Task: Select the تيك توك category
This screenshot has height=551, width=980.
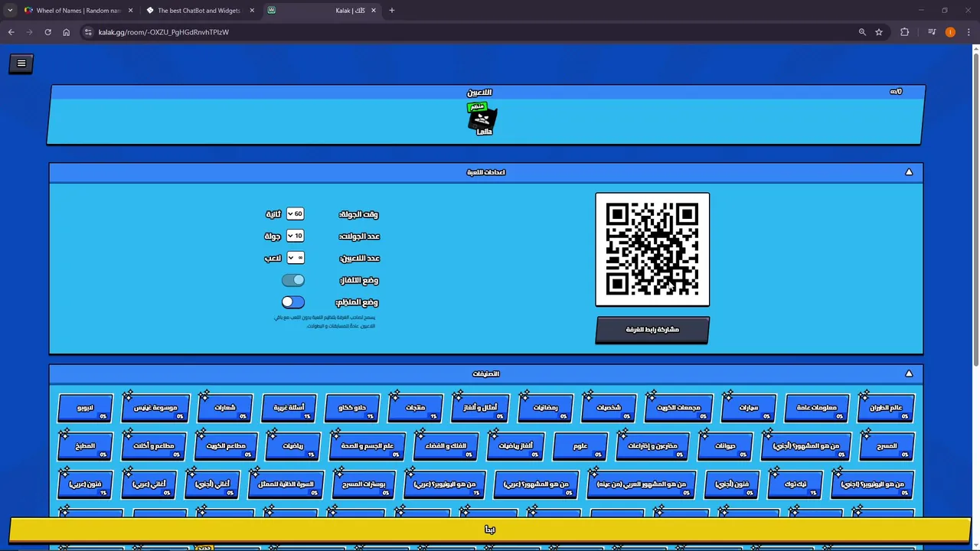Action: [795, 484]
